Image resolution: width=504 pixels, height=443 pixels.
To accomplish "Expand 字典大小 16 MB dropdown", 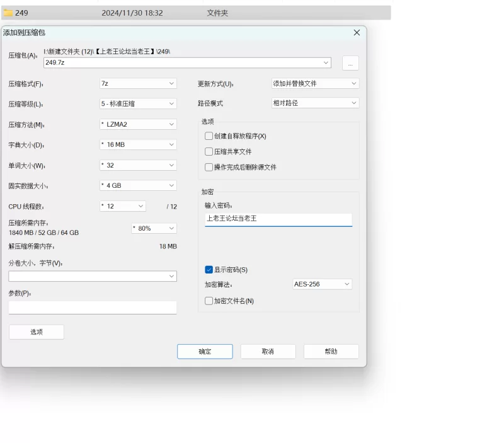I will [x=138, y=145].
